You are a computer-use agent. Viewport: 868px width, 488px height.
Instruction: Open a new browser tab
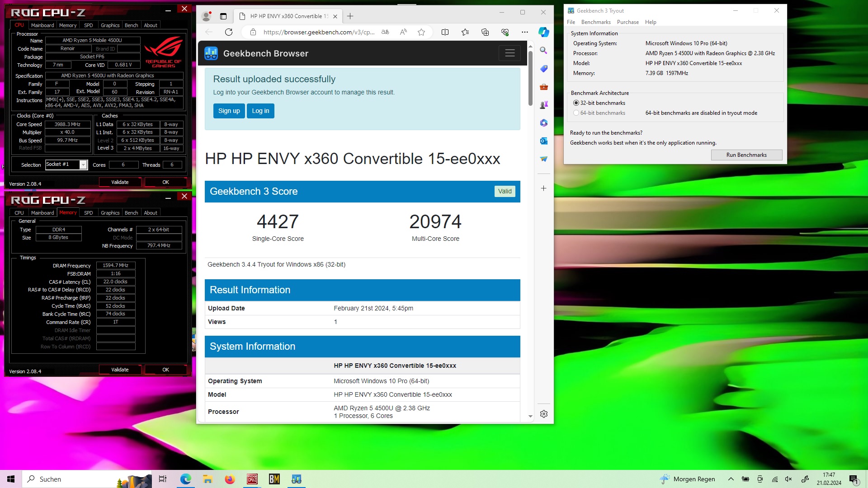350,16
